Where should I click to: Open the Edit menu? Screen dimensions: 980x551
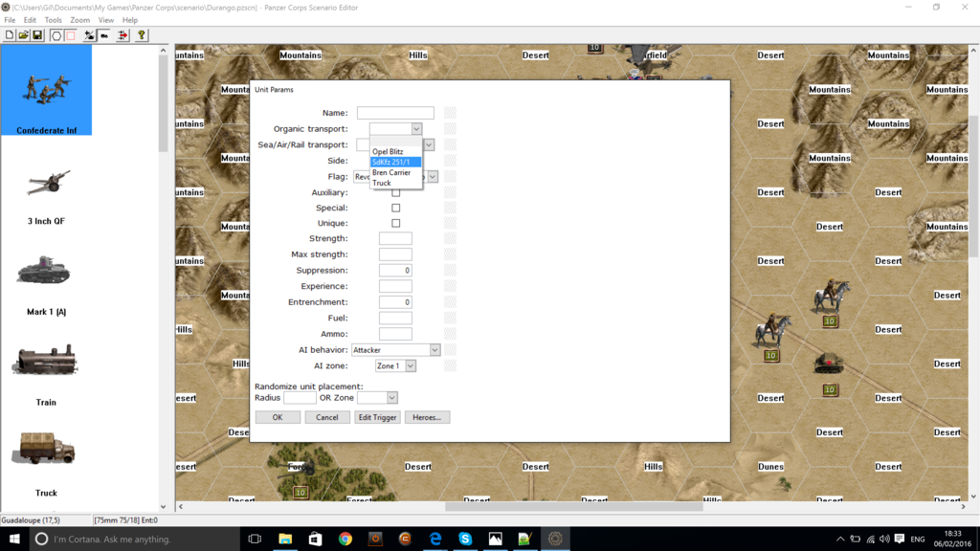pyautogui.click(x=30, y=20)
